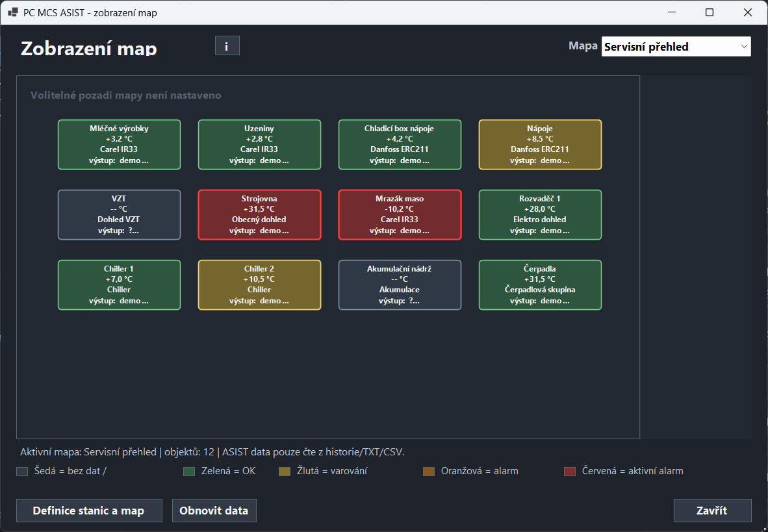Click the 'Obnovit data' button
Viewport: 768px width, 532px height.
coord(214,511)
